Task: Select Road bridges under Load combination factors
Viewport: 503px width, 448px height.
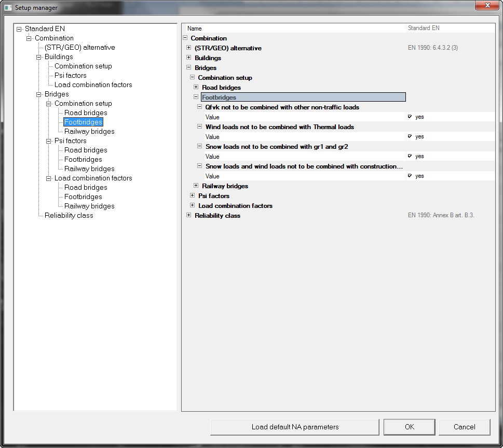Action: tap(86, 187)
